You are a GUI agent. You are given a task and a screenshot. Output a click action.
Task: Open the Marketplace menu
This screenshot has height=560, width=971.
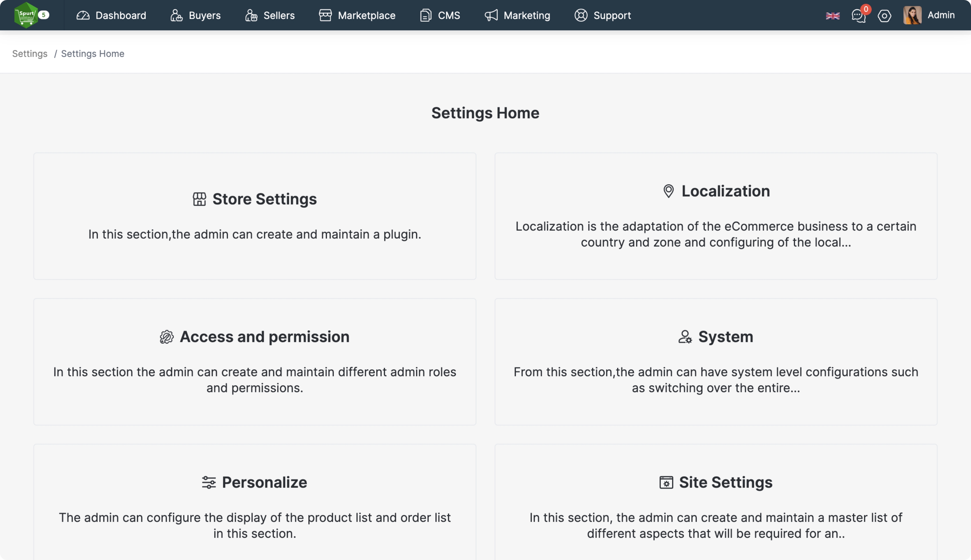coord(357,15)
